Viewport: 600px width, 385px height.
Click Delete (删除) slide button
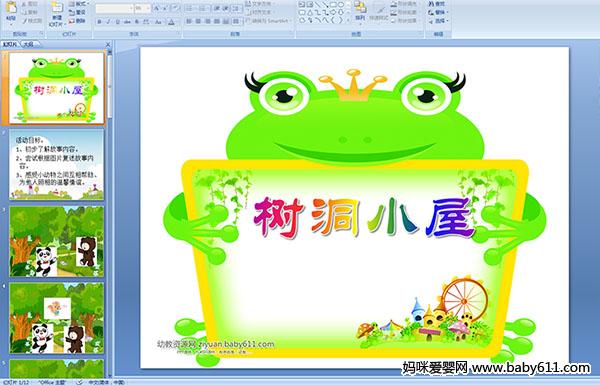[77, 21]
